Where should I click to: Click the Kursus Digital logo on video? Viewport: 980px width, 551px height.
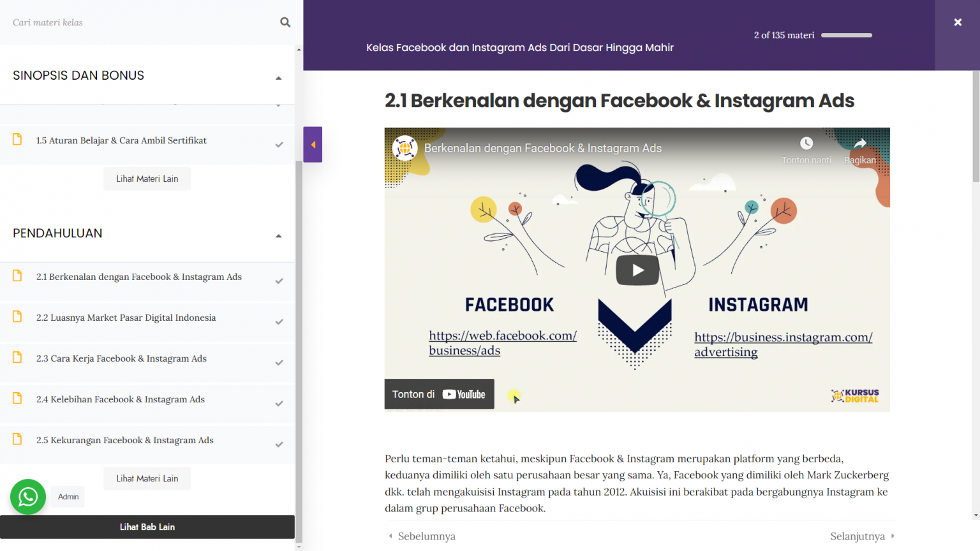click(x=855, y=395)
